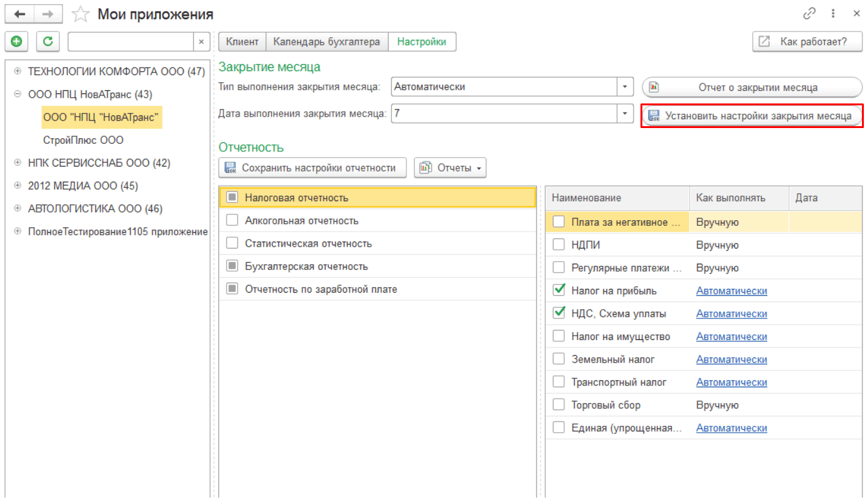Expand НПК СЕРВИССНАБ ООО tree node
This screenshot has width=867, height=504.
(18, 163)
